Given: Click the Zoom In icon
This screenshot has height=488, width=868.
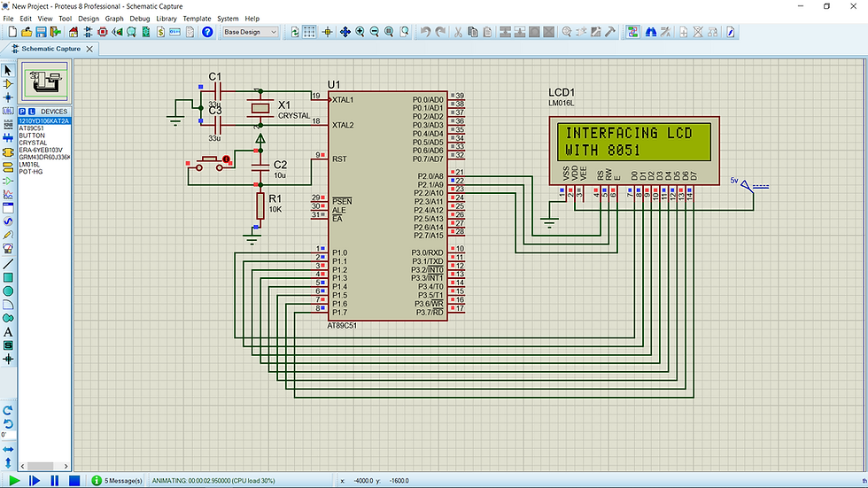Looking at the screenshot, I should 360,32.
